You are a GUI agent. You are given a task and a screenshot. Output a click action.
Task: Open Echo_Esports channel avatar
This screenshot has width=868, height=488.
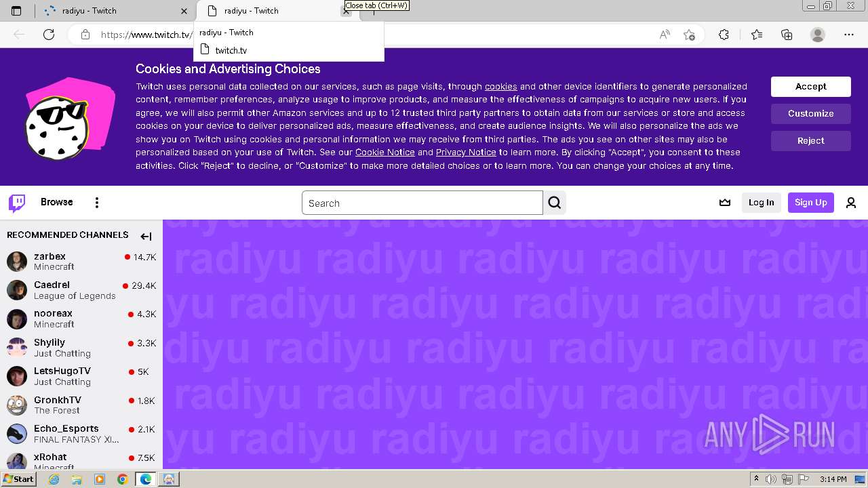coord(17,433)
